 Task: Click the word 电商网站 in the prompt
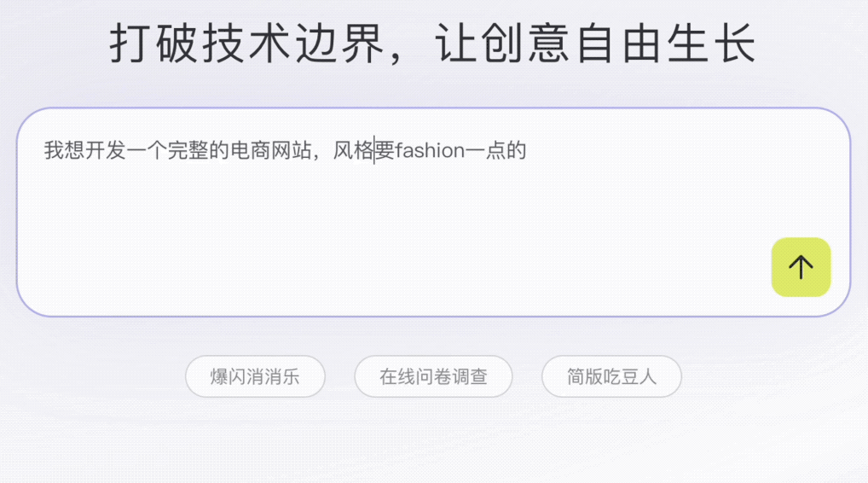(x=271, y=150)
